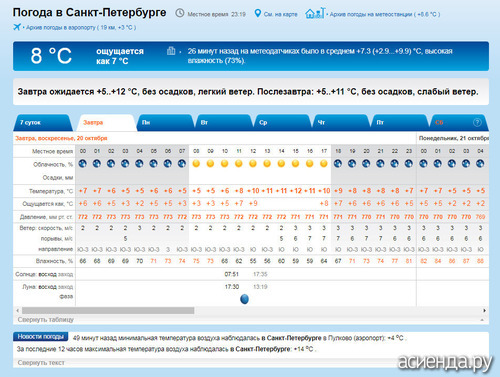The height and width of the screenshot is (377, 500).
Task: Open the См. на карте link
Action: tap(280, 14)
